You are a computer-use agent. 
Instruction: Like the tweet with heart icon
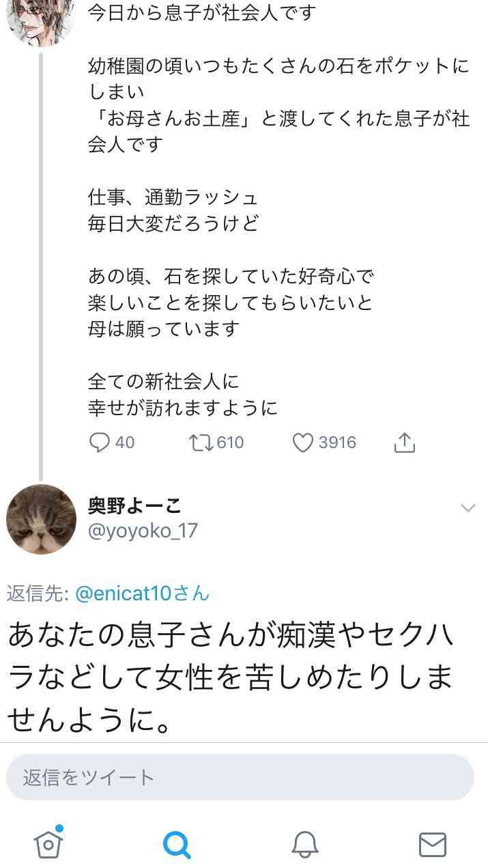[x=302, y=443]
